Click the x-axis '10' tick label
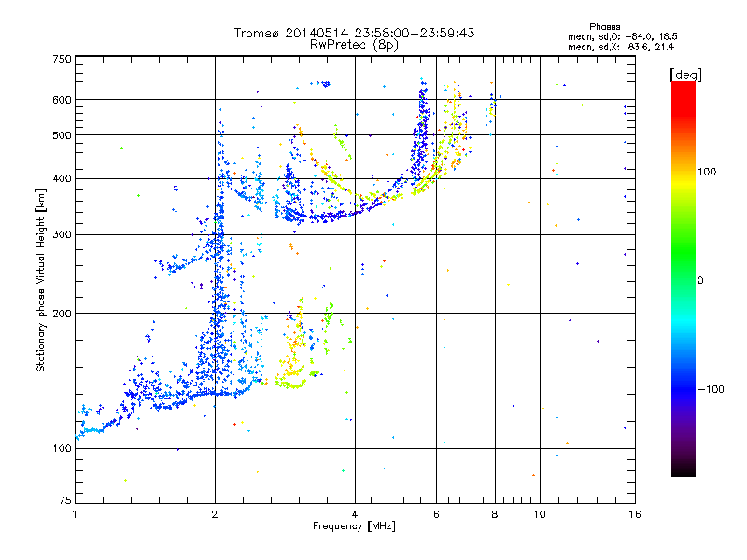Screen dimensions: 747x560 (x=540, y=514)
